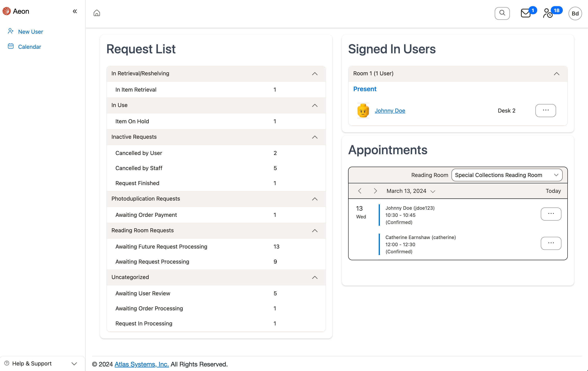588x371 pixels.
Task: Open the search icon in top bar
Action: [x=502, y=13]
